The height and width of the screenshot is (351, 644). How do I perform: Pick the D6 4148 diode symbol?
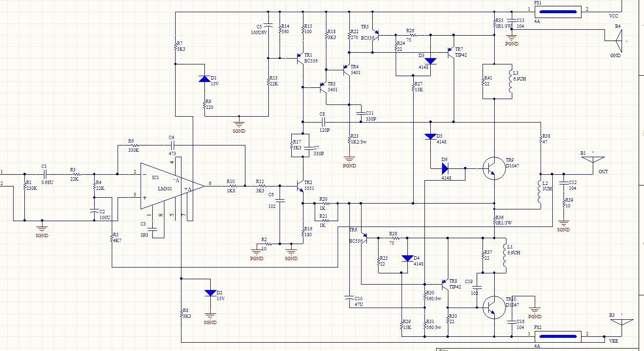click(x=444, y=169)
